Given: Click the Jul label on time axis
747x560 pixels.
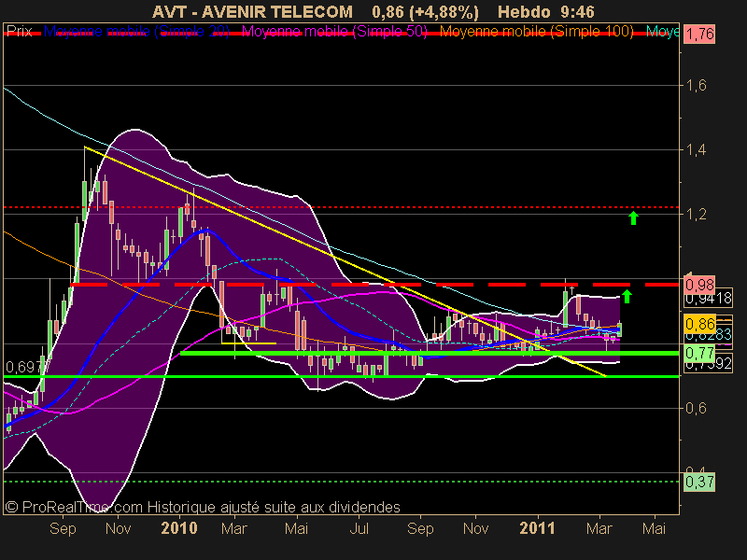Looking at the screenshot, I should pos(359,528).
